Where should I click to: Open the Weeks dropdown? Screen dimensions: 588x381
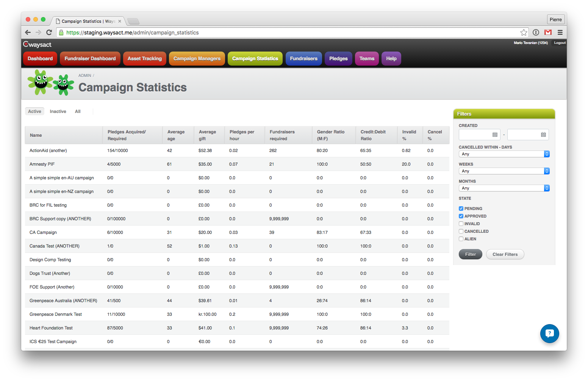pos(504,171)
